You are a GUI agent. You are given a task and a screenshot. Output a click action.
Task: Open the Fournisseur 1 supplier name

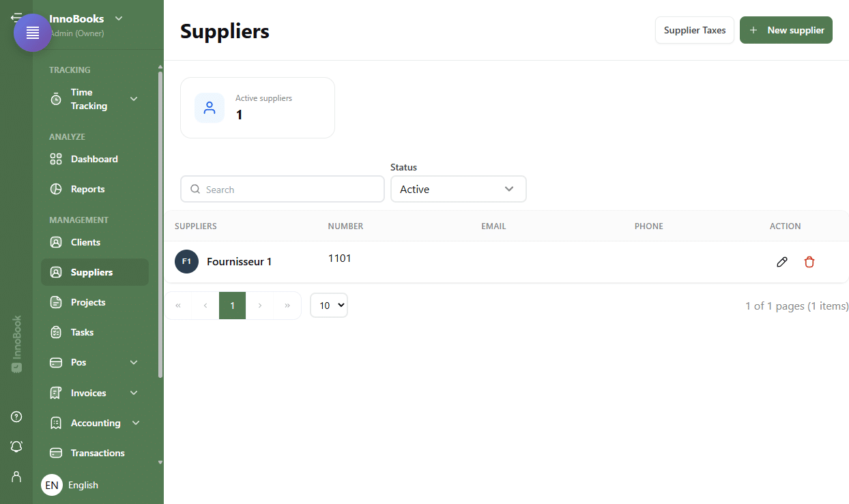[240, 261]
